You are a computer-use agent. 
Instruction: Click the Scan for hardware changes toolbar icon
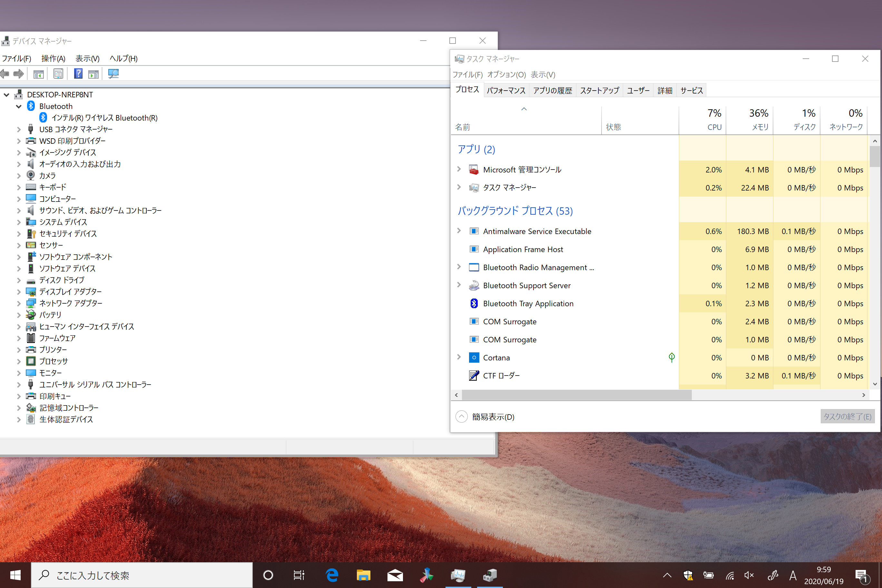[x=113, y=74]
